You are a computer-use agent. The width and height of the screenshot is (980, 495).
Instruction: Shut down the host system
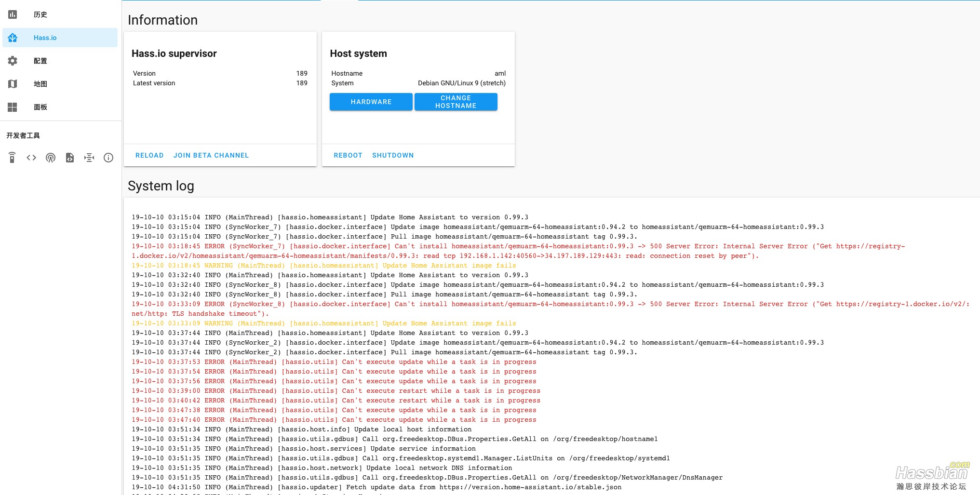coord(393,155)
